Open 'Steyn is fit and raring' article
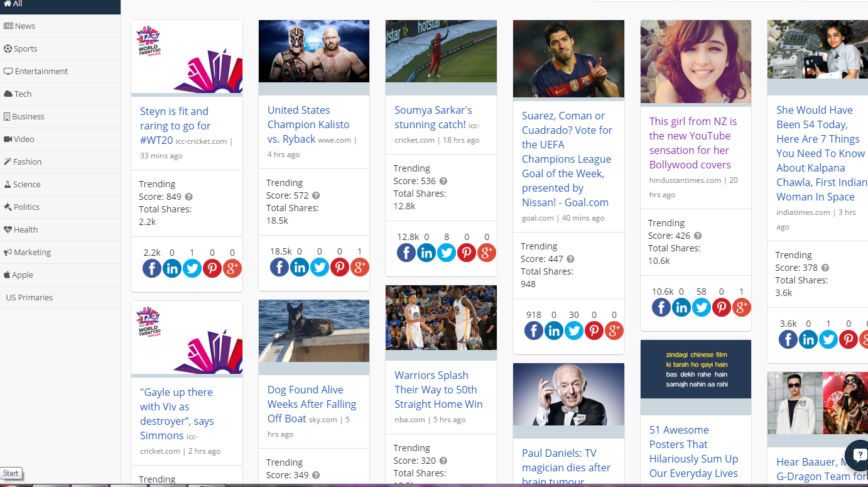 (x=175, y=126)
